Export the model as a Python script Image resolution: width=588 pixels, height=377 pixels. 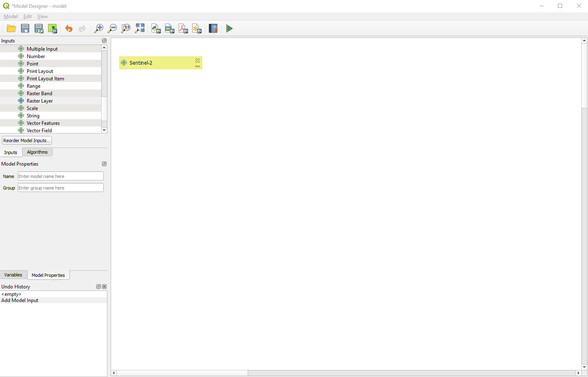point(156,28)
